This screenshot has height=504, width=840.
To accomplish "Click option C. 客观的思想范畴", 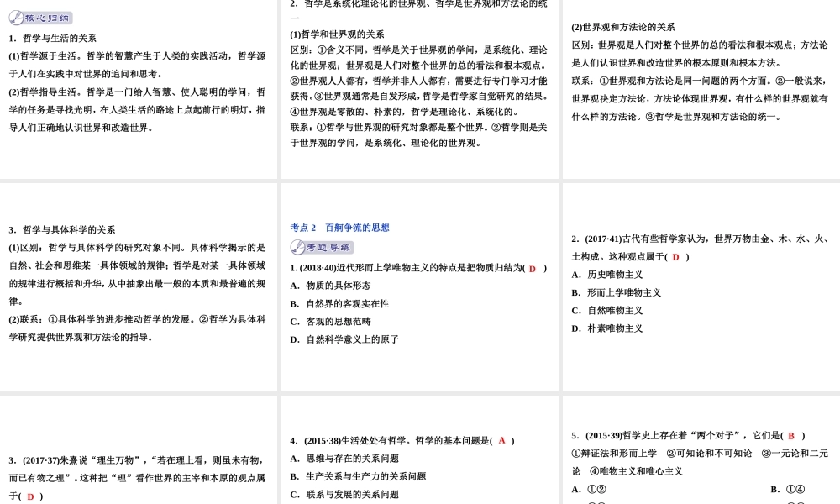I will 330,322.
